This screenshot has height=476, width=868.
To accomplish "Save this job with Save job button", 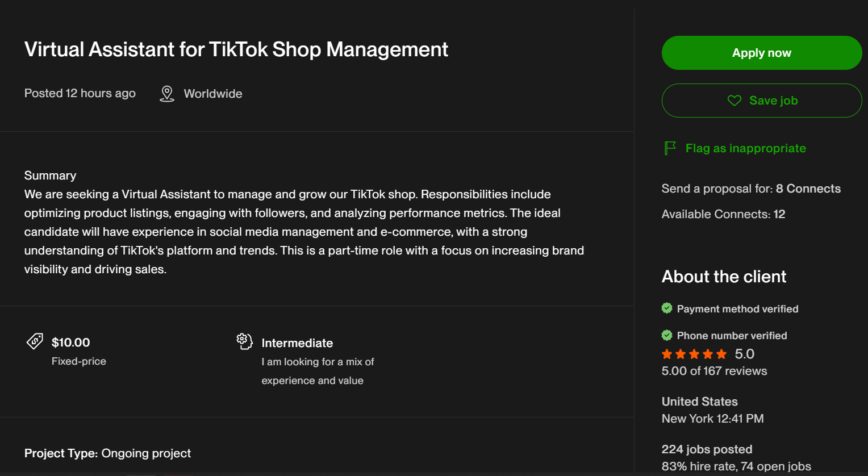I will tap(762, 101).
